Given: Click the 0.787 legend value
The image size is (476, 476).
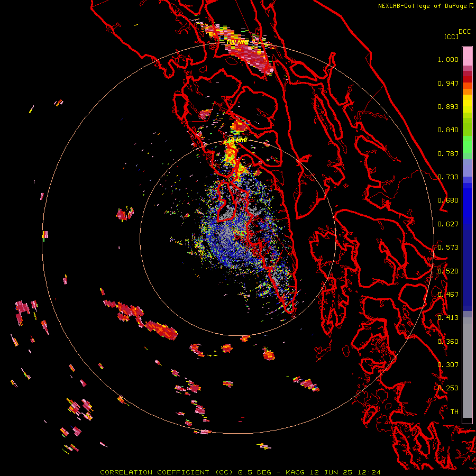Looking at the screenshot, I should (x=448, y=153).
